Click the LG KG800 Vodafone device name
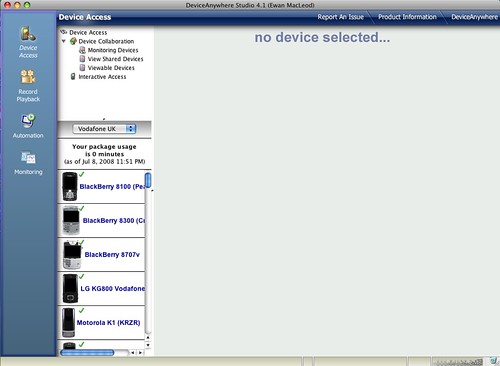 tap(113, 289)
